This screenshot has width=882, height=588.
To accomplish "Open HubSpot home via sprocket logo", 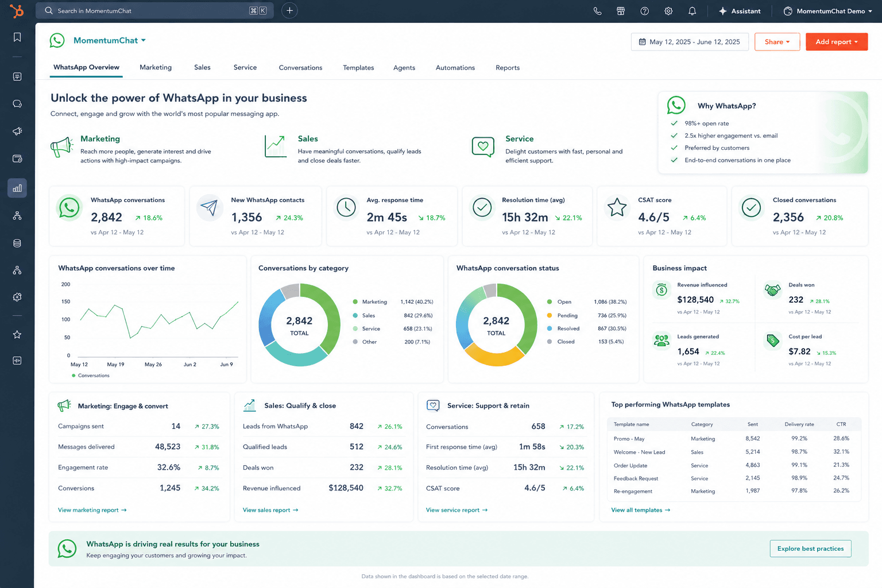I will 17,10.
